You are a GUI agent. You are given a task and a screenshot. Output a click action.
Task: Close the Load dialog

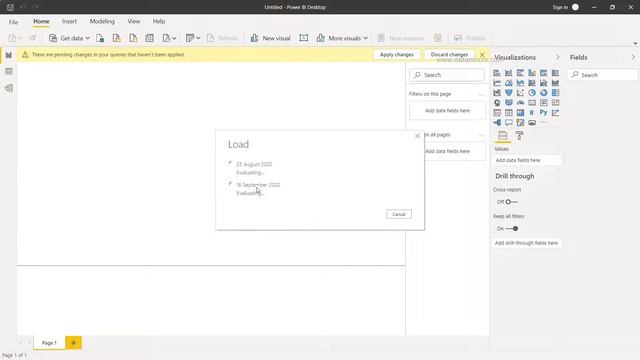(417, 136)
